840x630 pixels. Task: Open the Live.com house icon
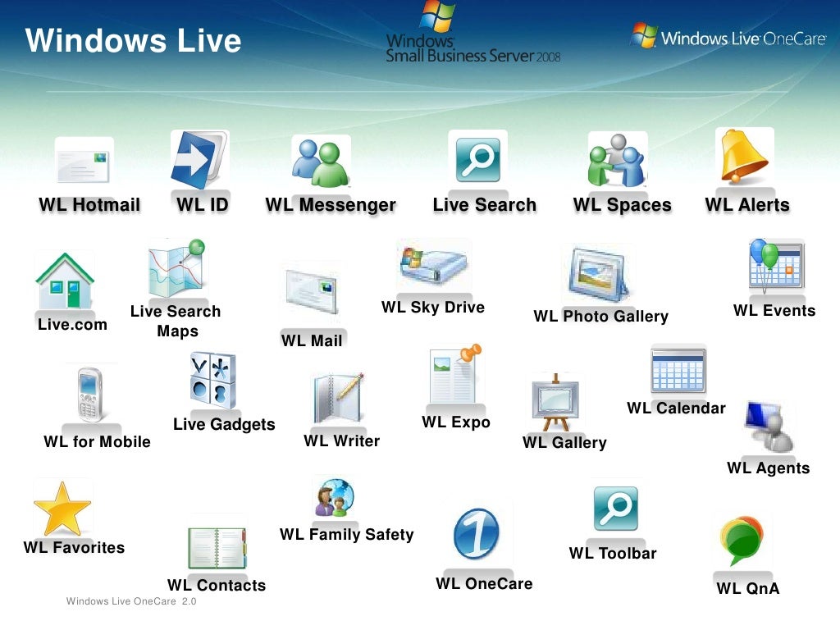coord(65,281)
